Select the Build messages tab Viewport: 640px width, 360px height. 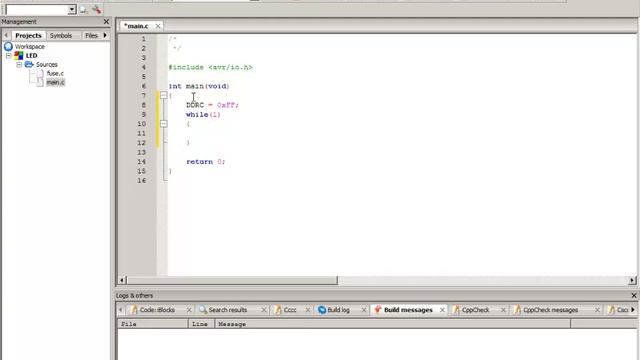tap(408, 310)
